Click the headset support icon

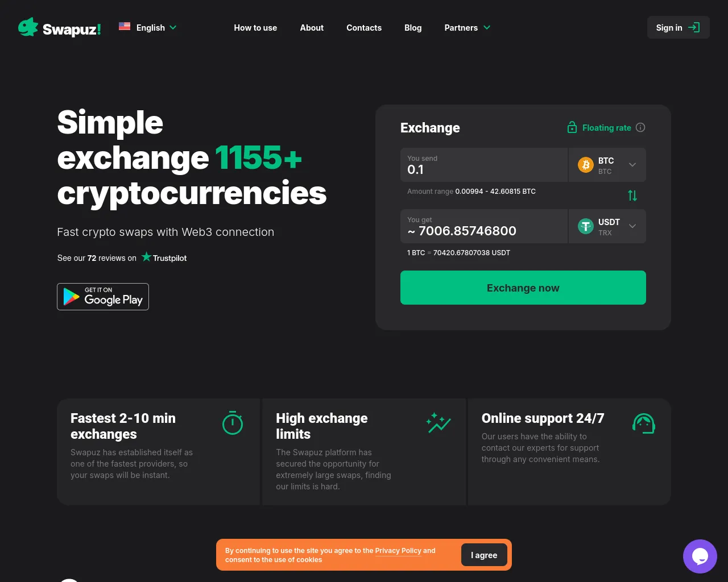tap(644, 423)
